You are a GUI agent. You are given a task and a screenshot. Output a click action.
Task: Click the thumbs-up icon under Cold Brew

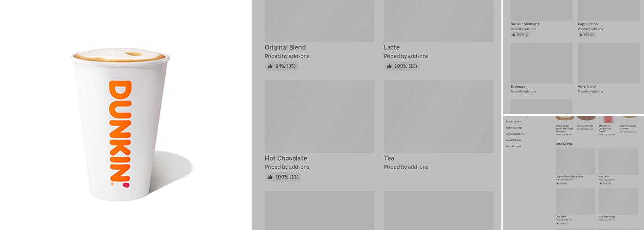(x=558, y=224)
